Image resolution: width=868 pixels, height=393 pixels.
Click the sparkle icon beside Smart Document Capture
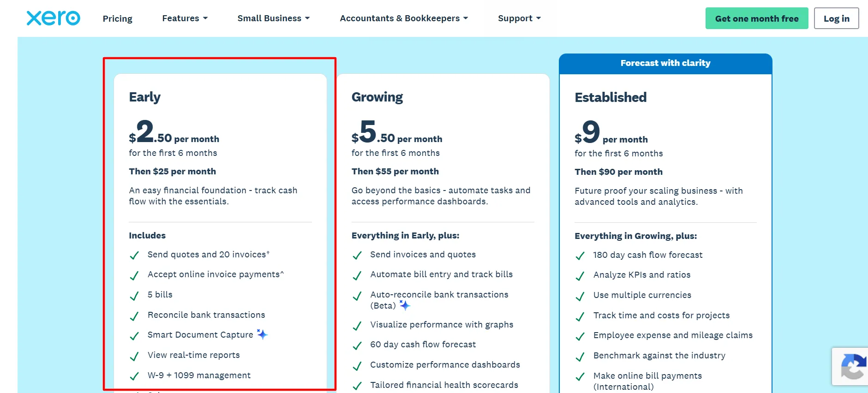point(262,334)
